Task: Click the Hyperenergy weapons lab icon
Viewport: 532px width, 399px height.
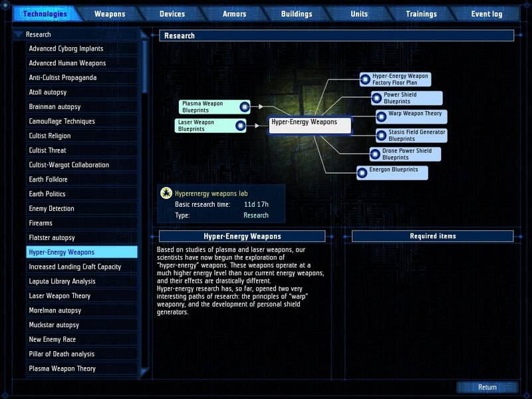Action: click(166, 193)
